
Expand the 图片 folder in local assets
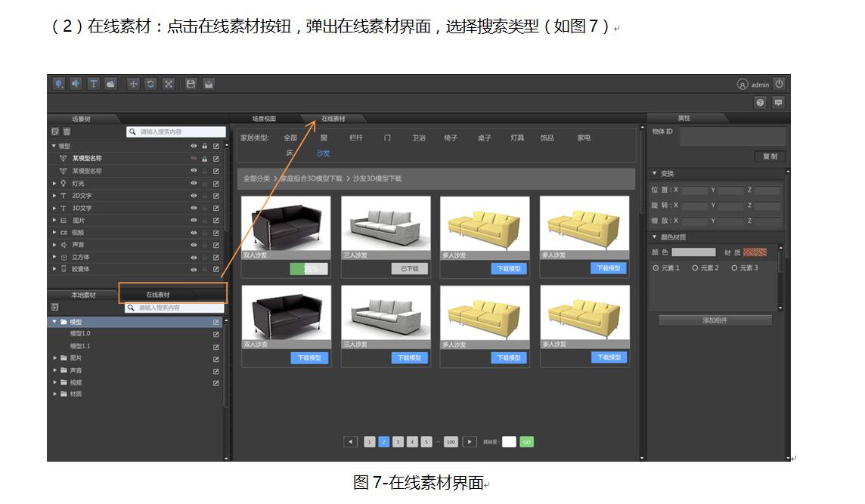(54, 358)
